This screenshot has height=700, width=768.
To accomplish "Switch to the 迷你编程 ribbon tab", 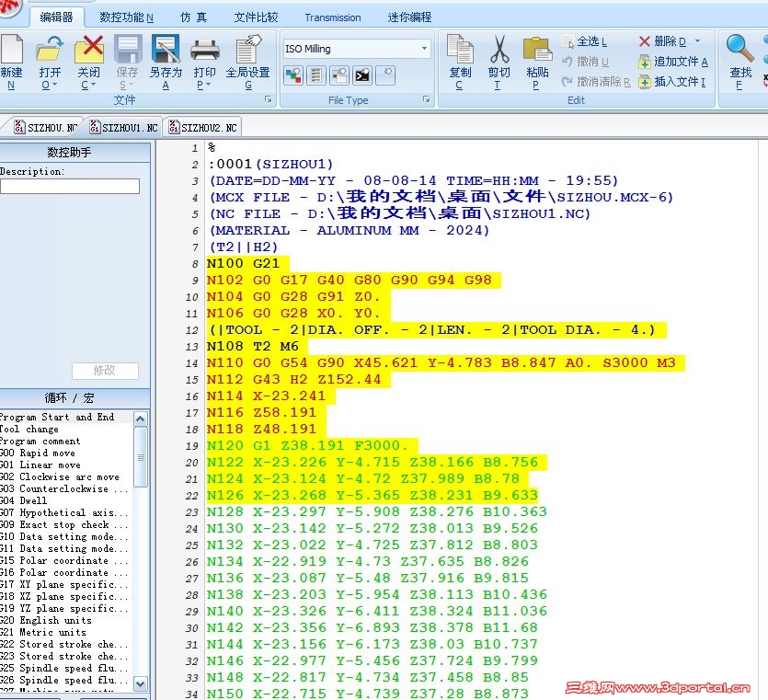I will (409, 17).
